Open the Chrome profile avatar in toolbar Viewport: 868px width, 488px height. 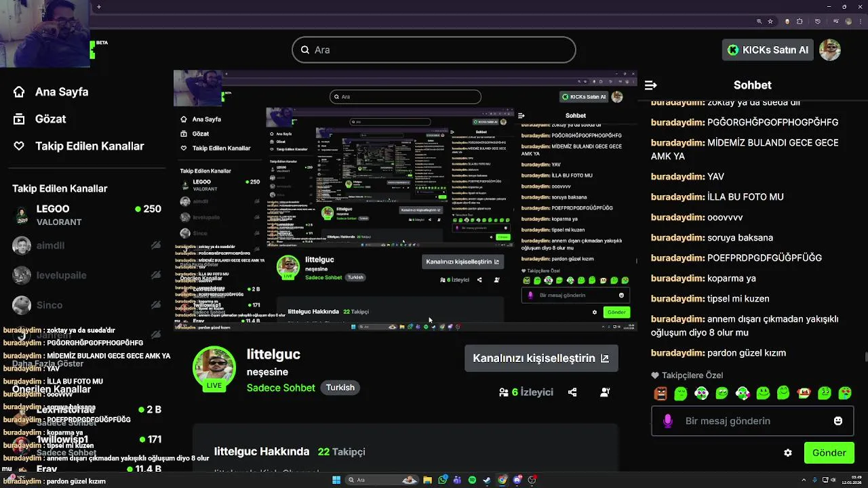848,21
